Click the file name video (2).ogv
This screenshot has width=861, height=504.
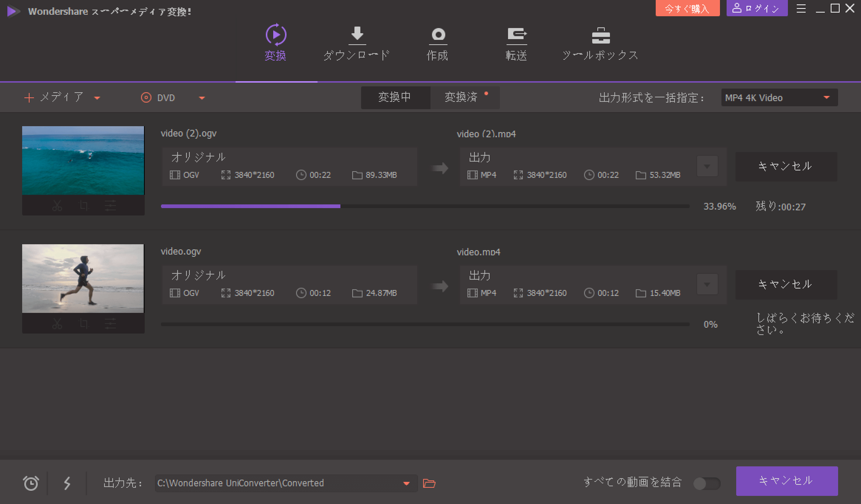[189, 134]
